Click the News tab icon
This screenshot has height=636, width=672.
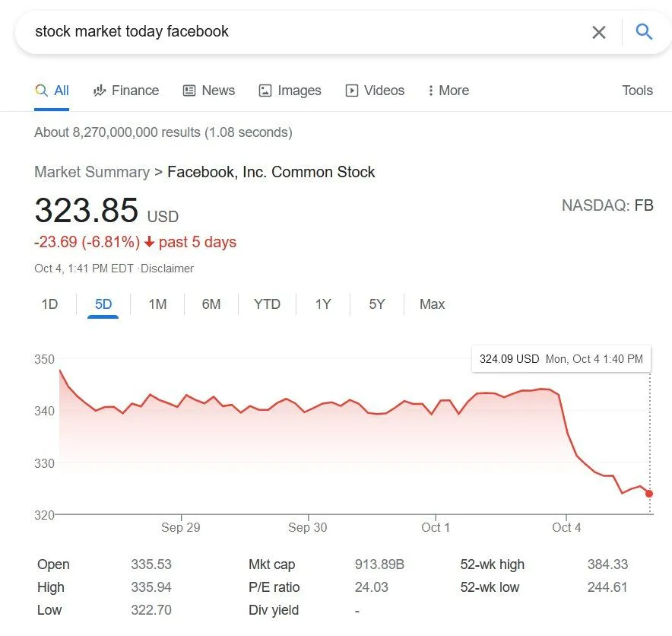[188, 90]
